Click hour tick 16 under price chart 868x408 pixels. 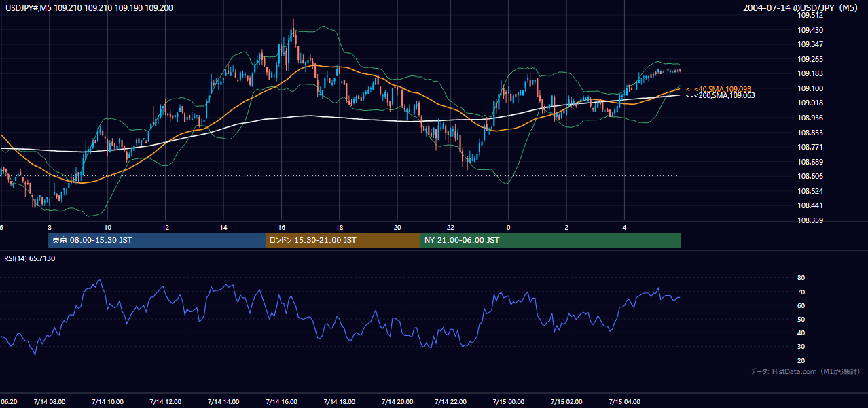[x=281, y=227]
